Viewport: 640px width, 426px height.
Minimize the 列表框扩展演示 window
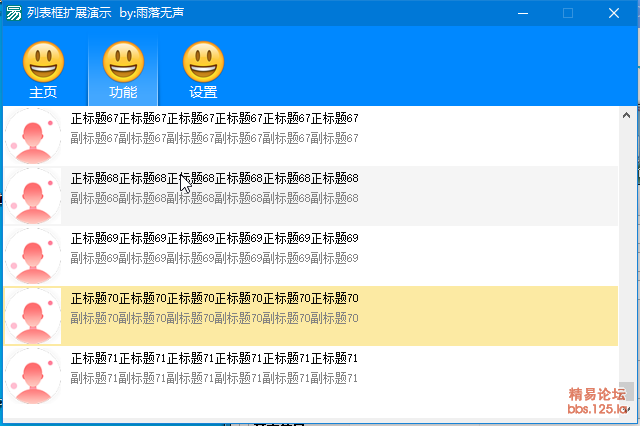[523, 13]
